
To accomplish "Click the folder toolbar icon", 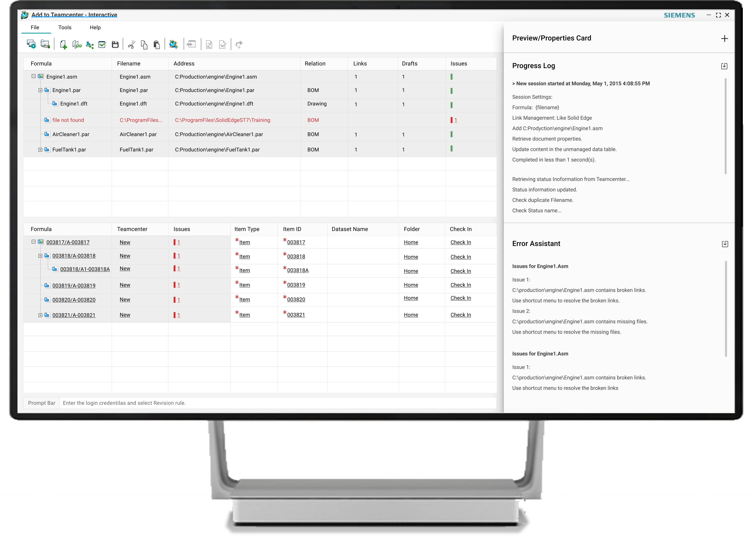I will click(45, 44).
